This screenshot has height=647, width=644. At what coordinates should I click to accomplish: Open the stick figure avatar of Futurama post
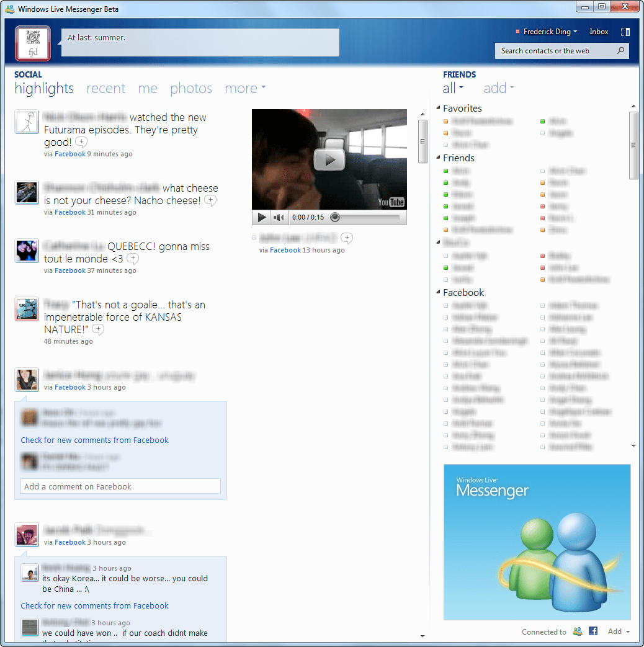pyautogui.click(x=27, y=122)
